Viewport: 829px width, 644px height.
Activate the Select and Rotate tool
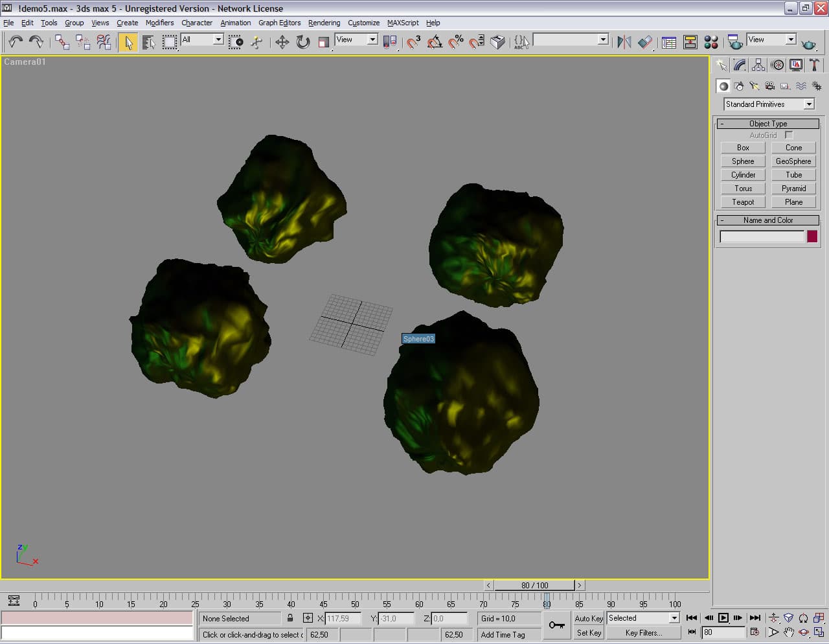click(x=302, y=42)
